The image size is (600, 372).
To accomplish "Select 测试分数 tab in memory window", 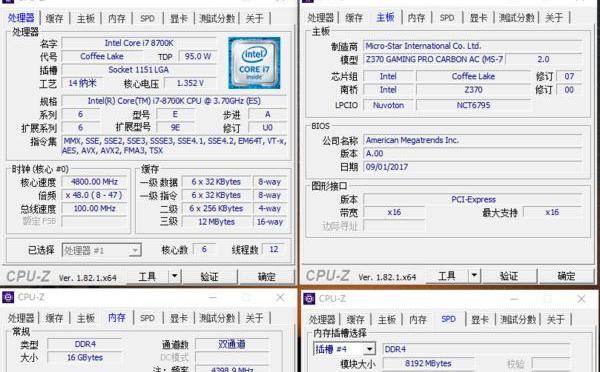I will (217, 318).
